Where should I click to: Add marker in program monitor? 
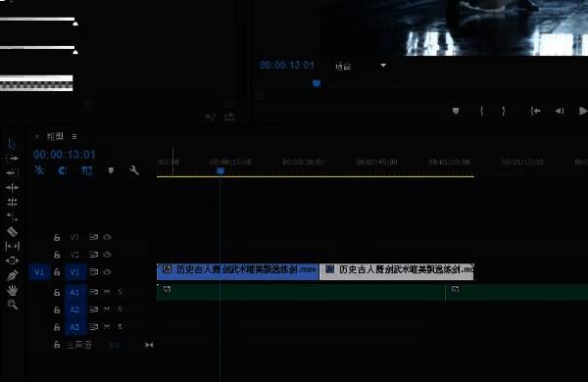(456, 111)
